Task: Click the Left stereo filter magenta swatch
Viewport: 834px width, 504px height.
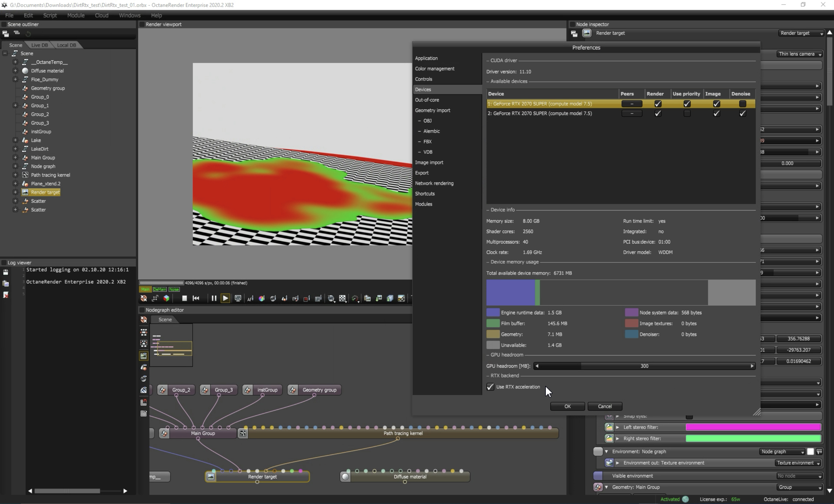Action: 753,427
